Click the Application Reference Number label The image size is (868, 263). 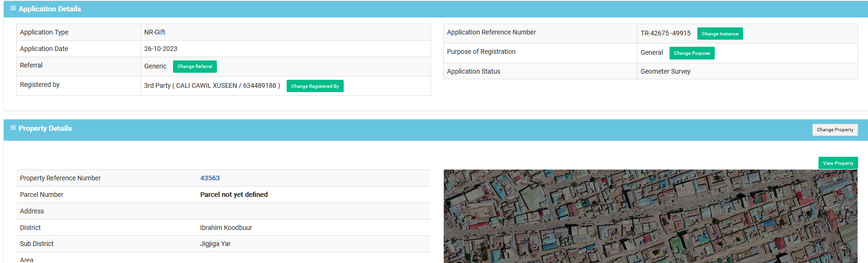491,32
